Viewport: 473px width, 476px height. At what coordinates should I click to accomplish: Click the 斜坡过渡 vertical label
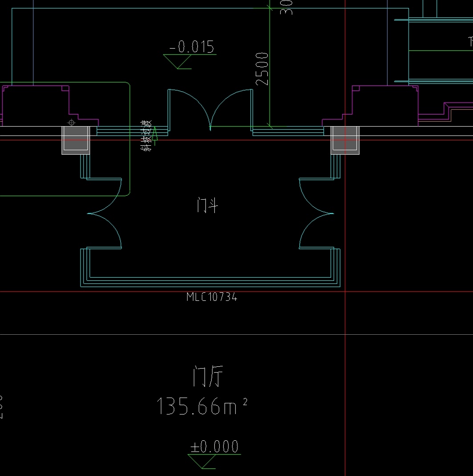pyautogui.click(x=146, y=135)
